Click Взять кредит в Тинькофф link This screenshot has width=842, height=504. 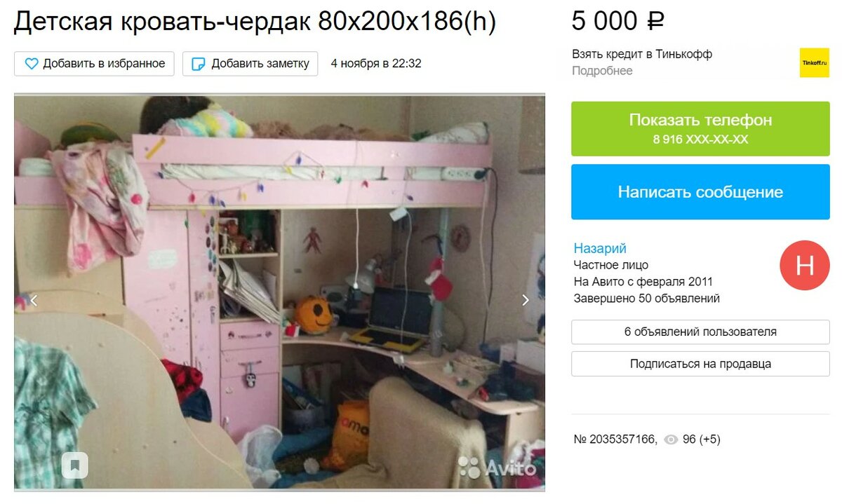point(642,54)
